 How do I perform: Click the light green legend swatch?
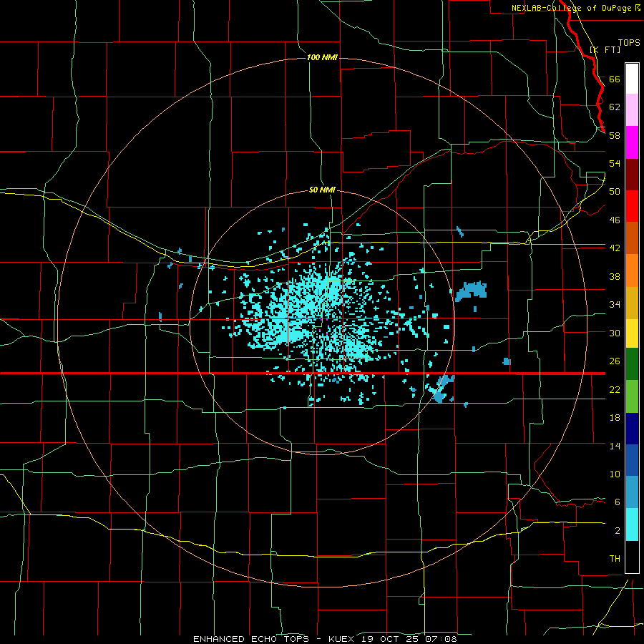click(632, 396)
